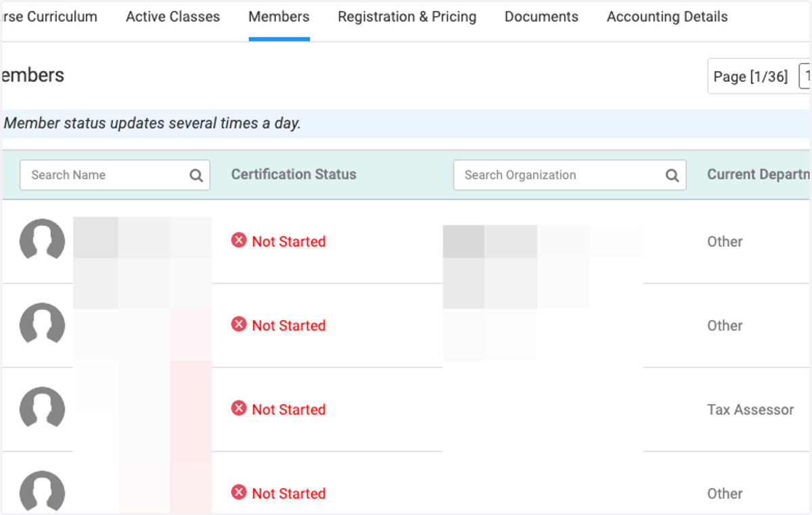The width and height of the screenshot is (812, 515).
Task: Click the Certification Status column header
Action: (x=294, y=175)
